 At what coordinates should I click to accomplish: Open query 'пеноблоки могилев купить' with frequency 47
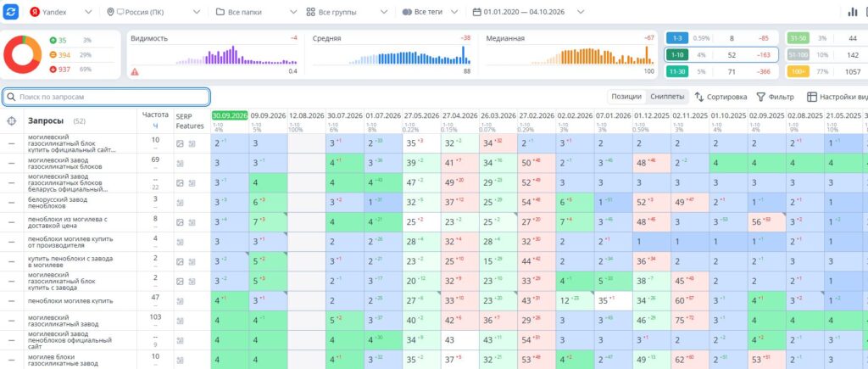tap(70, 301)
